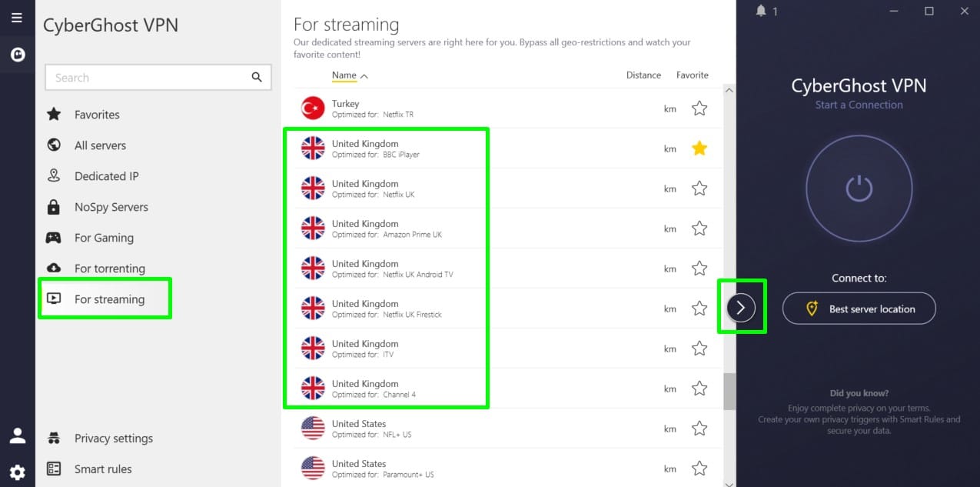
Task: Click the CyberGhost ghost logo icon
Action: 17,55
